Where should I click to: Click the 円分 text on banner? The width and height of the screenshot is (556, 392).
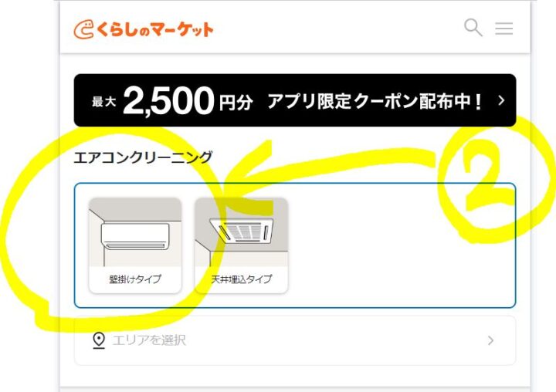pyautogui.click(x=236, y=103)
